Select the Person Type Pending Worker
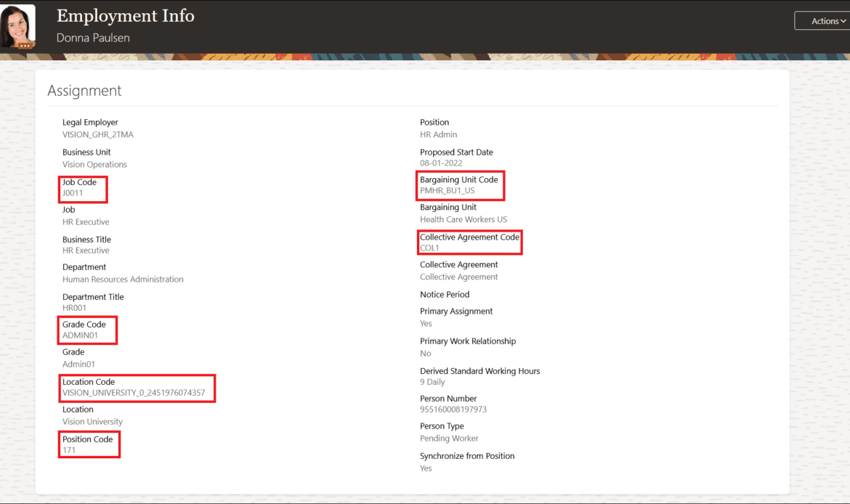The width and height of the screenshot is (850, 504). tap(449, 439)
